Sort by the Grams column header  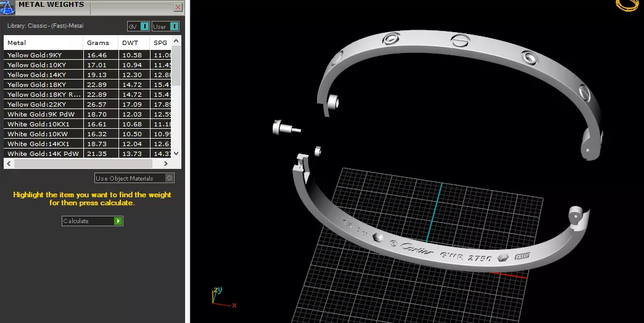(x=101, y=43)
